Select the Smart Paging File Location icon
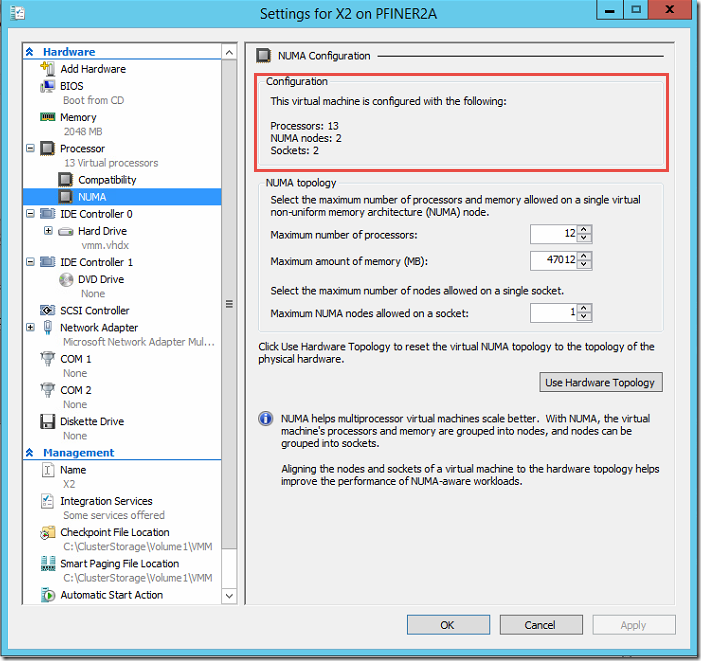The width and height of the screenshot is (701, 661). pos(47,564)
